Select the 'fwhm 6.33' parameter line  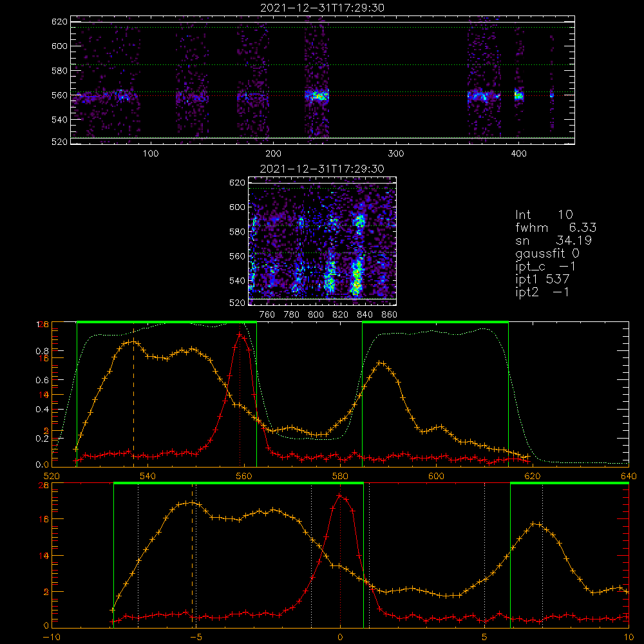click(556, 227)
